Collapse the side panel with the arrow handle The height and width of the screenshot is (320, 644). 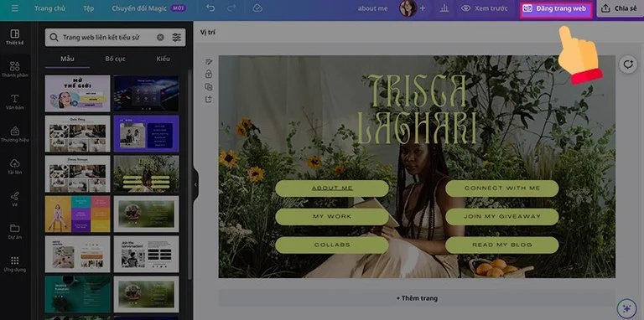[195, 184]
